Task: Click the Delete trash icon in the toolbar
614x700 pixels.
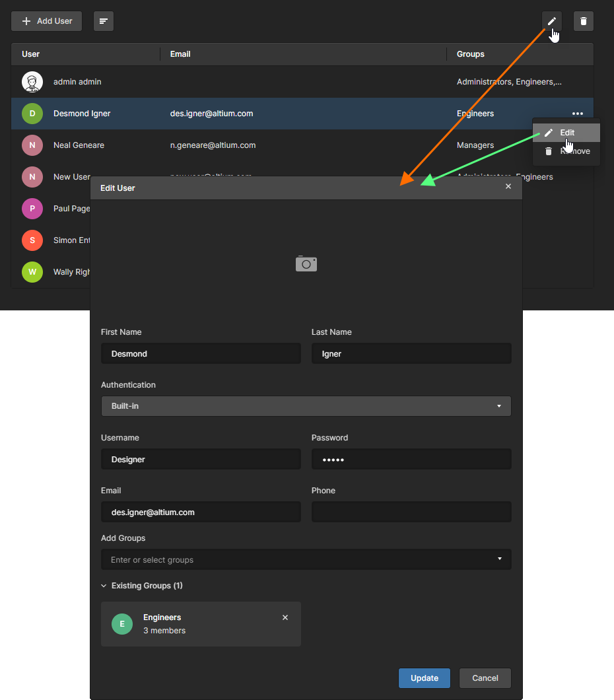Action: point(583,20)
